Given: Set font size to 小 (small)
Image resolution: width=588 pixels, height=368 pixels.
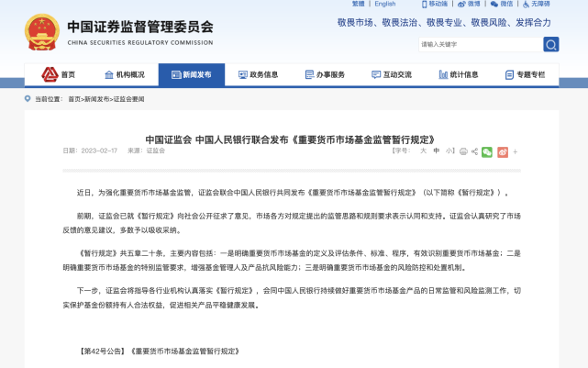Looking at the screenshot, I should pyautogui.click(x=449, y=151).
